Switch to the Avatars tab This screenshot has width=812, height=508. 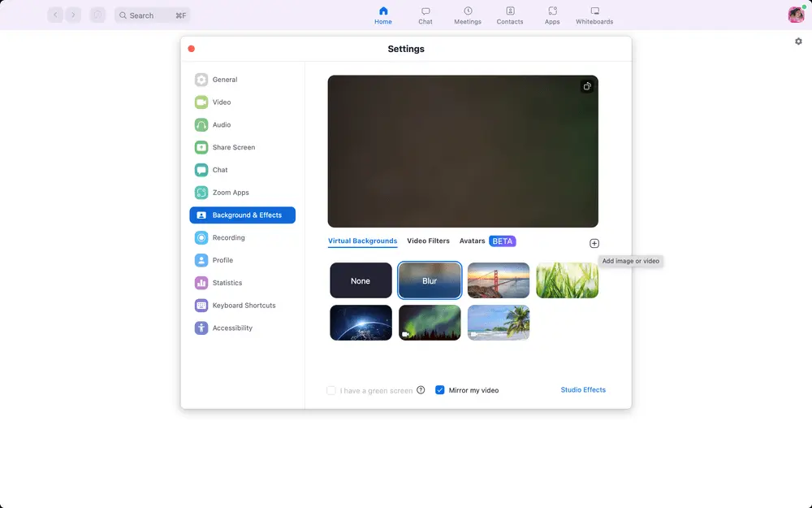472,241
